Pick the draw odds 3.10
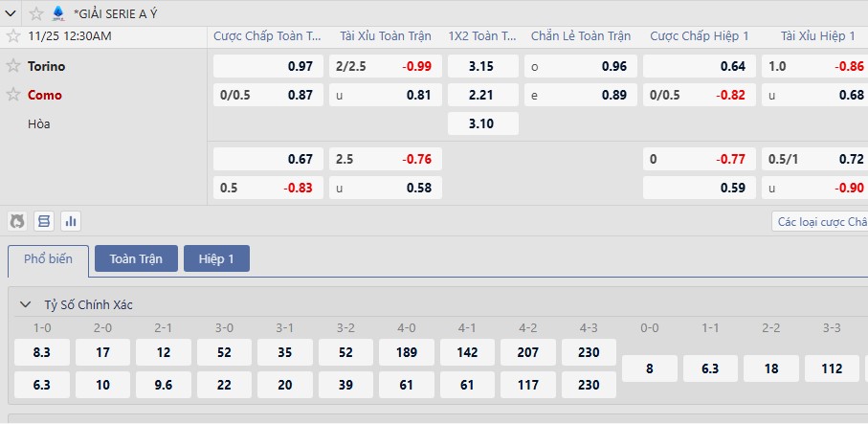Viewport: 868px width, 424px height. pyautogui.click(x=482, y=123)
